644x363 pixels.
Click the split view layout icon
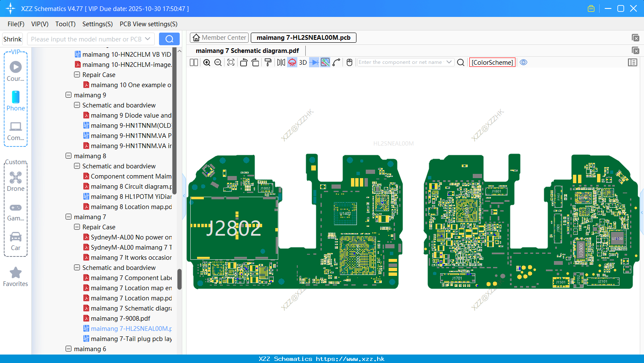194,62
